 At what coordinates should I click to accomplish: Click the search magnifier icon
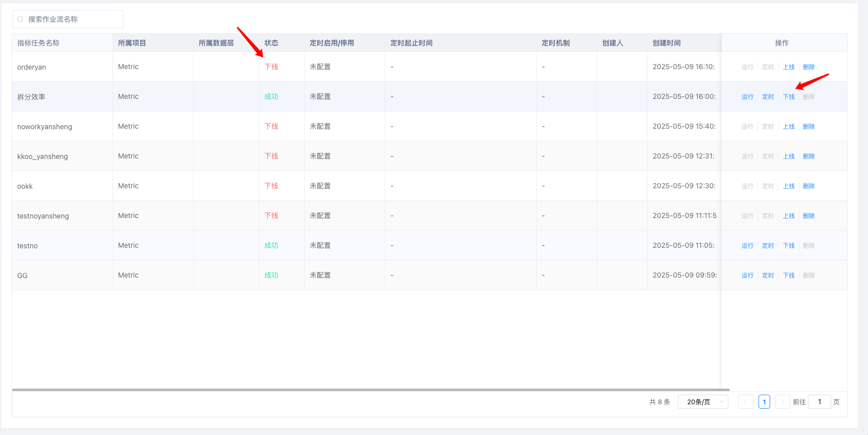coord(20,19)
